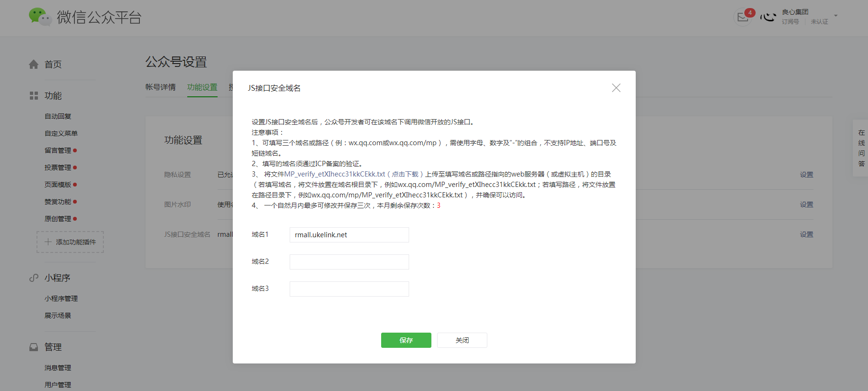Focus the 域名3 input field
This screenshot has width=868, height=391.
click(x=349, y=289)
